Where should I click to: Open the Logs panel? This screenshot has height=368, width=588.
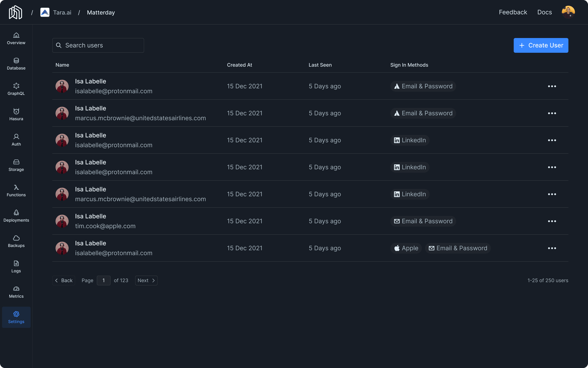pyautogui.click(x=16, y=266)
